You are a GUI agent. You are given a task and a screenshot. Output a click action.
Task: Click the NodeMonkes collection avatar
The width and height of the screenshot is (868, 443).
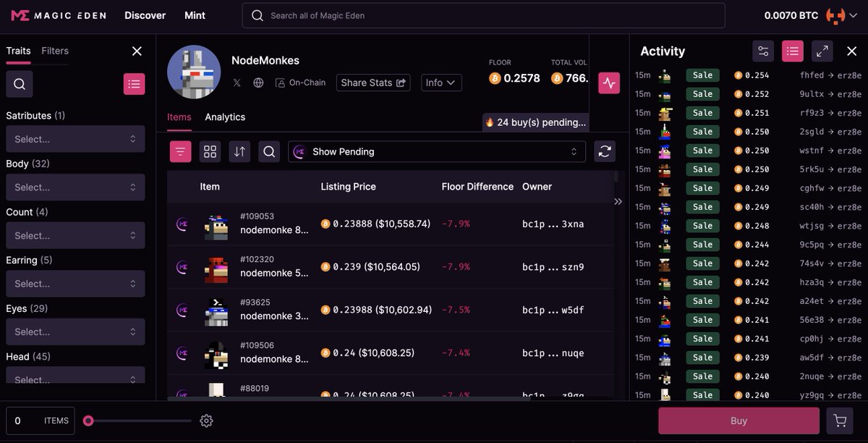(x=194, y=72)
